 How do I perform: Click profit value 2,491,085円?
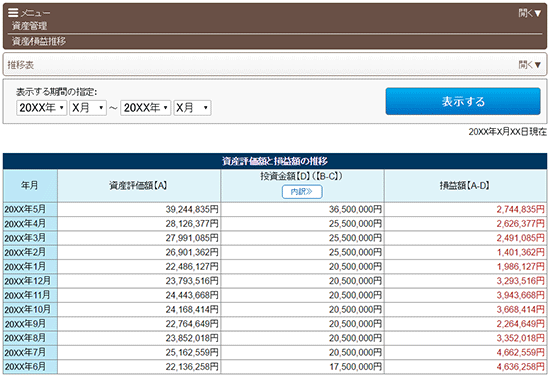click(x=521, y=238)
